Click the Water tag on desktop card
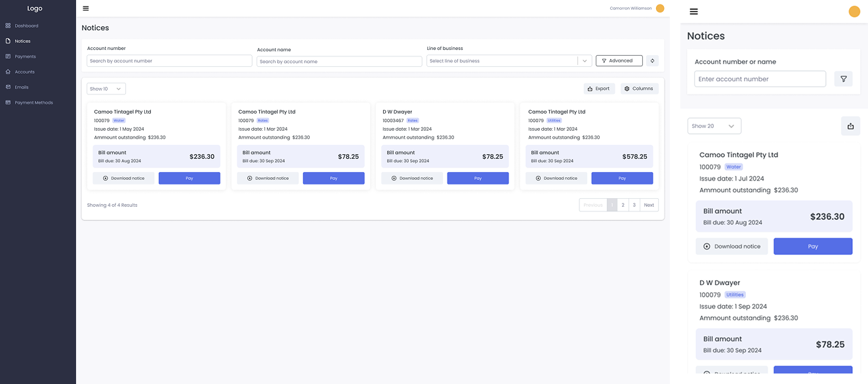 119,121
